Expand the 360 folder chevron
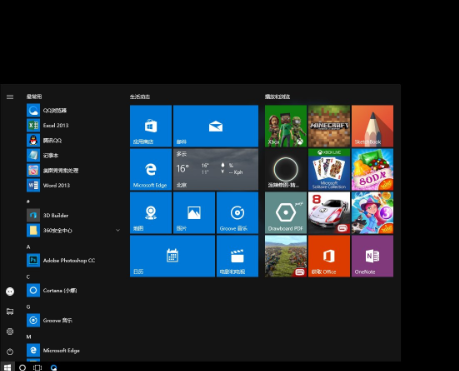This screenshot has width=459, height=371. [118, 230]
